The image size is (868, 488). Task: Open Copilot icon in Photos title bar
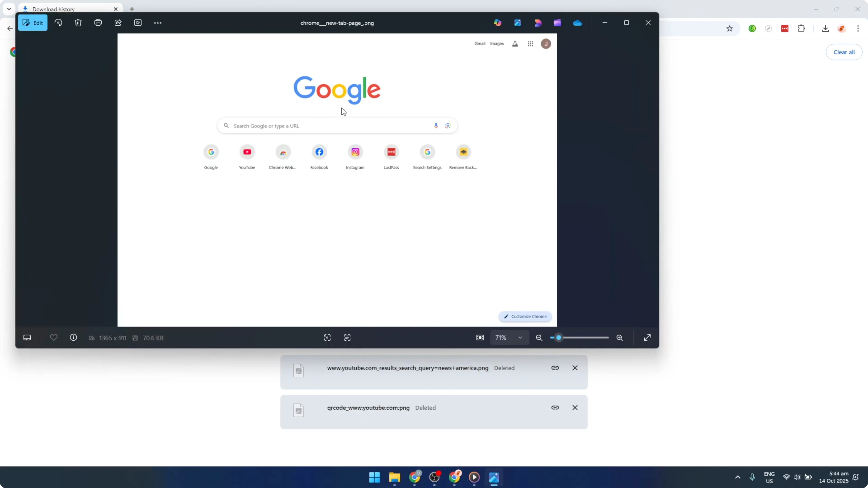[x=498, y=23]
